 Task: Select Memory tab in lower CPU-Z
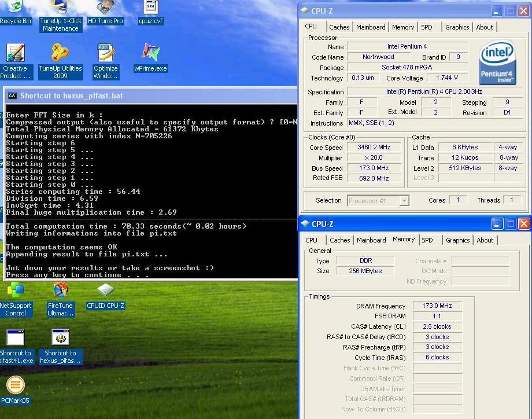pos(404,239)
